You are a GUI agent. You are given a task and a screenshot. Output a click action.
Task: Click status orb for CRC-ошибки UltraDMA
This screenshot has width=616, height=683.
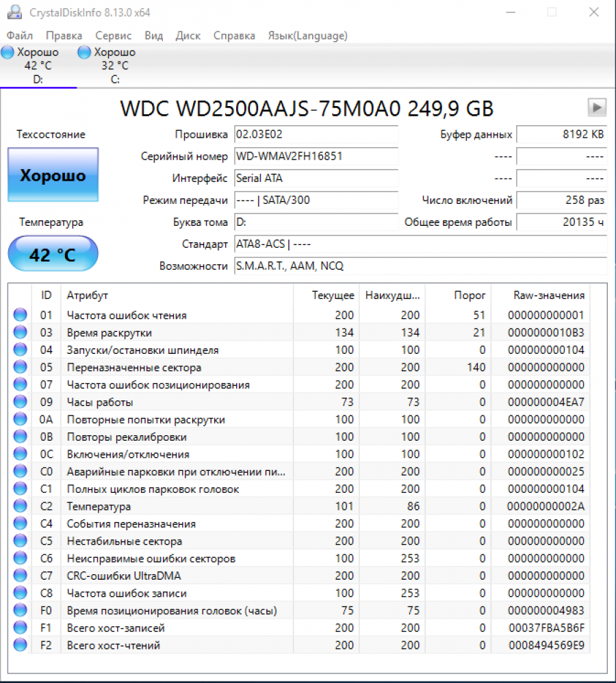(x=20, y=576)
